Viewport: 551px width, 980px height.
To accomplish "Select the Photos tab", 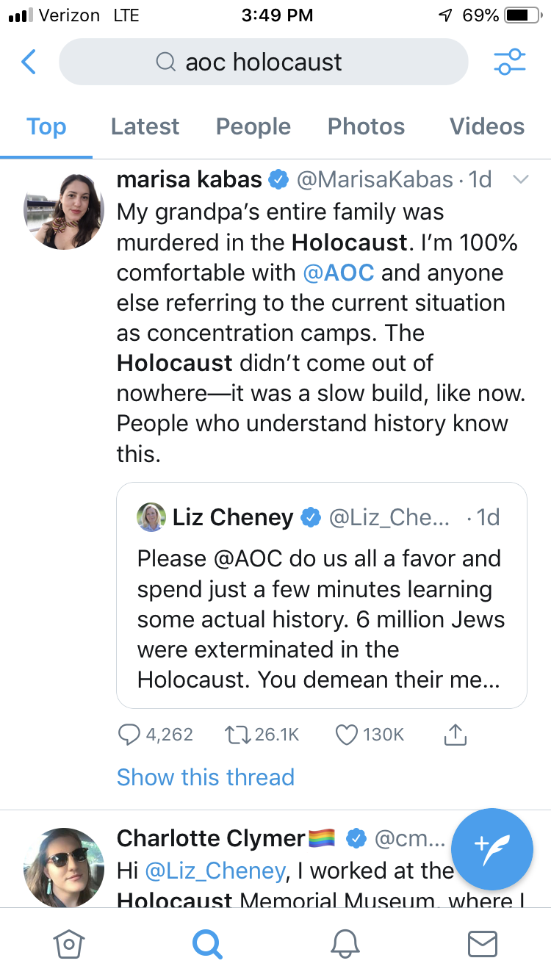I will [x=366, y=126].
